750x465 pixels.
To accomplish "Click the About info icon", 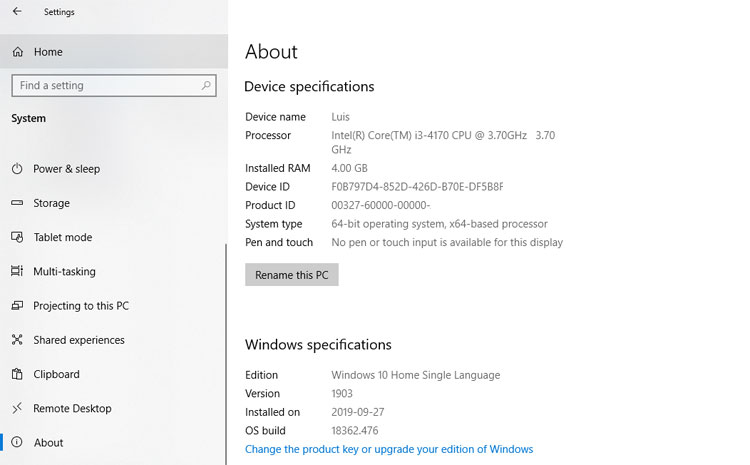I will pyautogui.click(x=17, y=442).
